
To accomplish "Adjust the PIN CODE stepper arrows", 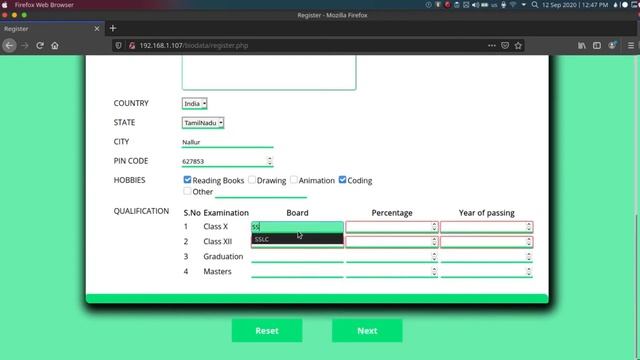I will 269,161.
